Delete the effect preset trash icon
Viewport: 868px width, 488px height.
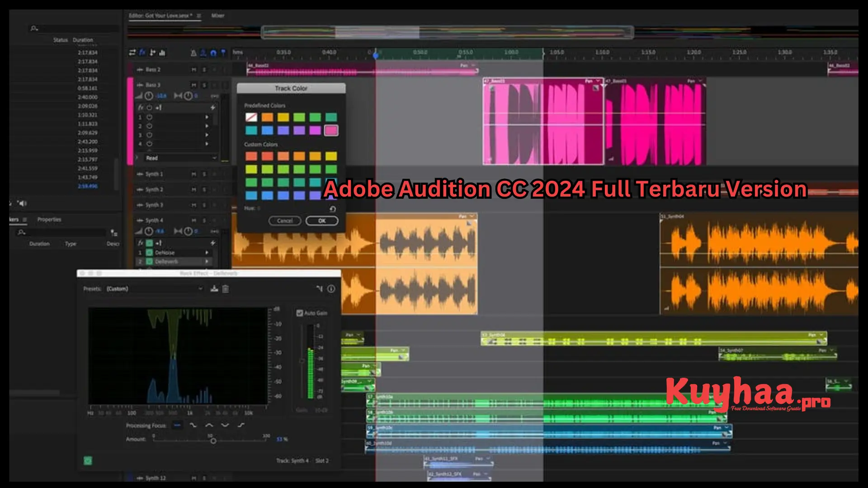point(226,289)
